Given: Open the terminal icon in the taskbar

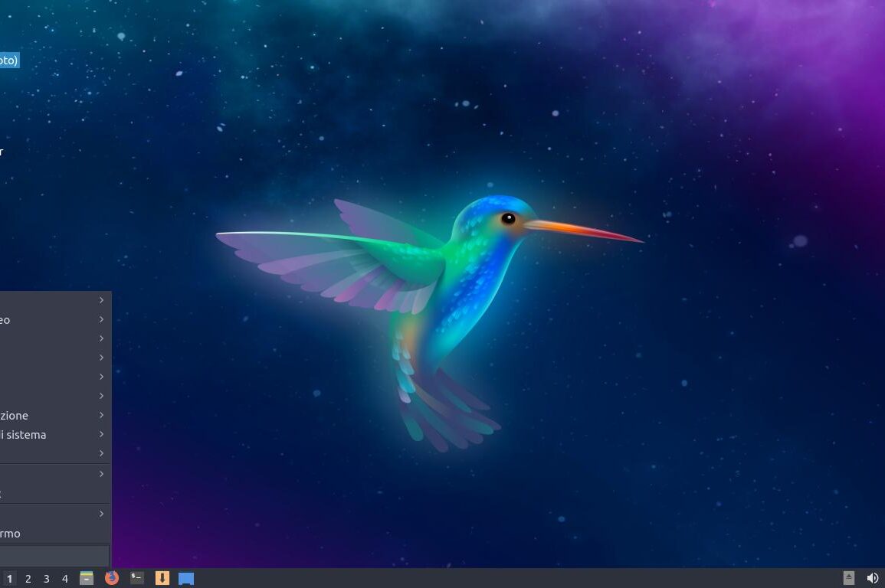Looking at the screenshot, I should [137, 578].
